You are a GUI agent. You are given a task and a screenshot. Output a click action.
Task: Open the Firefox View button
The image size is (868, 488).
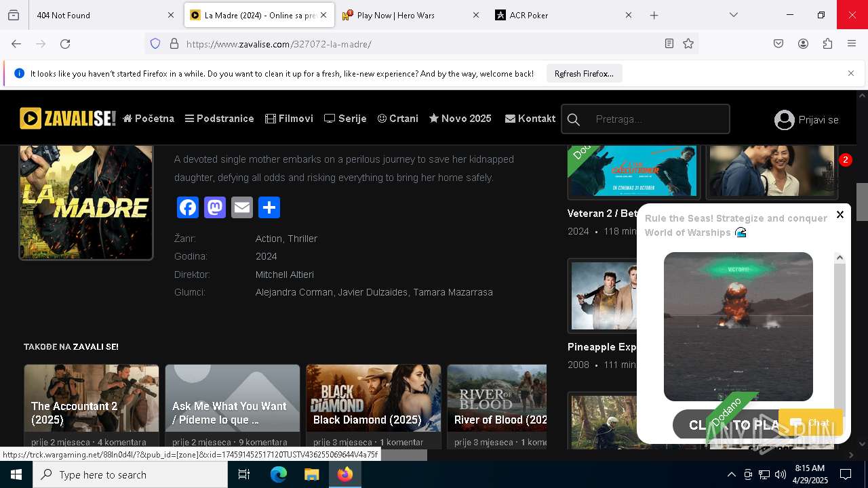[x=14, y=15]
